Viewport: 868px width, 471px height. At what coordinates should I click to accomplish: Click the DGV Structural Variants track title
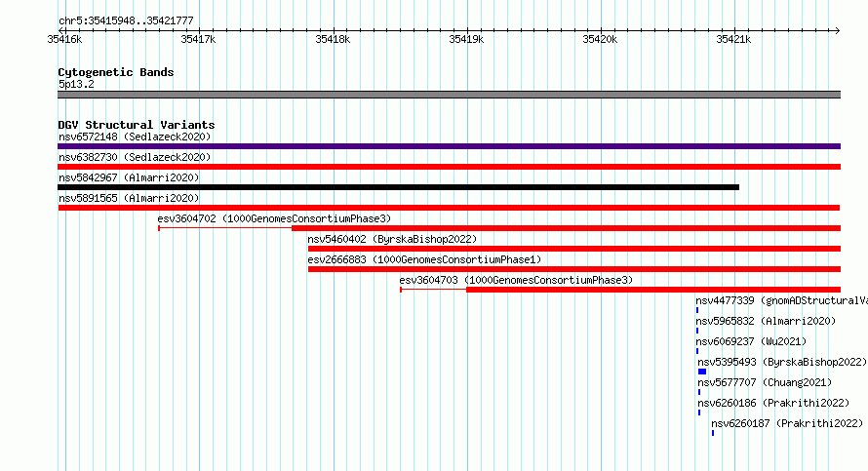coord(137,125)
